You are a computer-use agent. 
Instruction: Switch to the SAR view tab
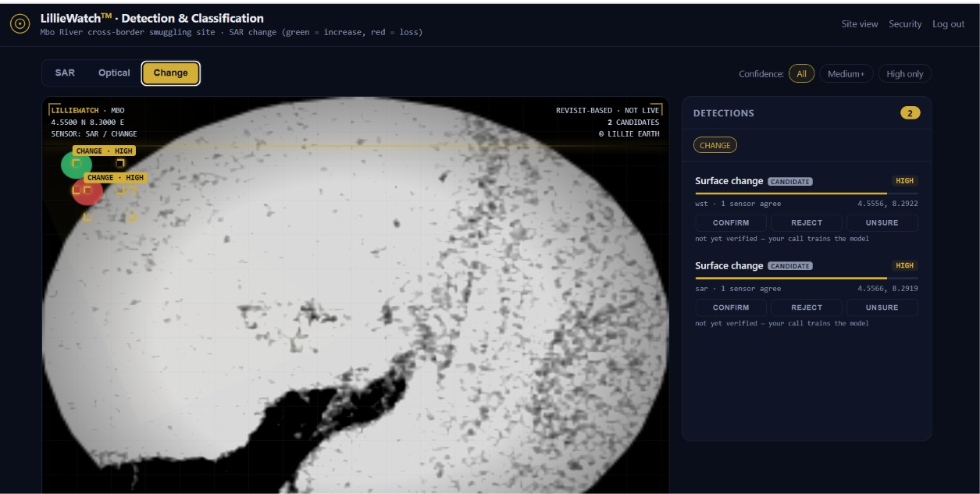coord(65,73)
